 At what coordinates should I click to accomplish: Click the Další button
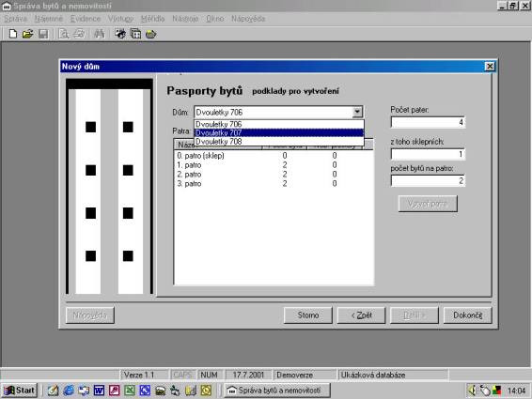(415, 315)
